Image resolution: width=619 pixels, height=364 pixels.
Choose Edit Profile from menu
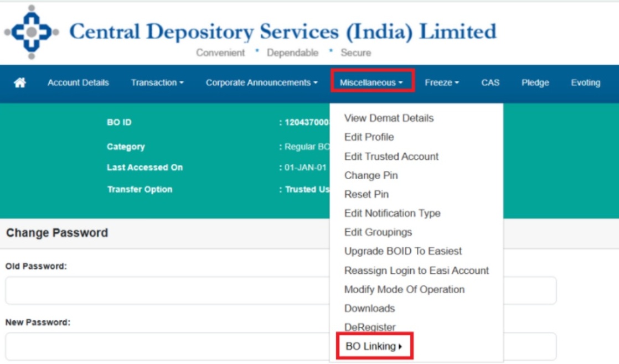pyautogui.click(x=369, y=137)
